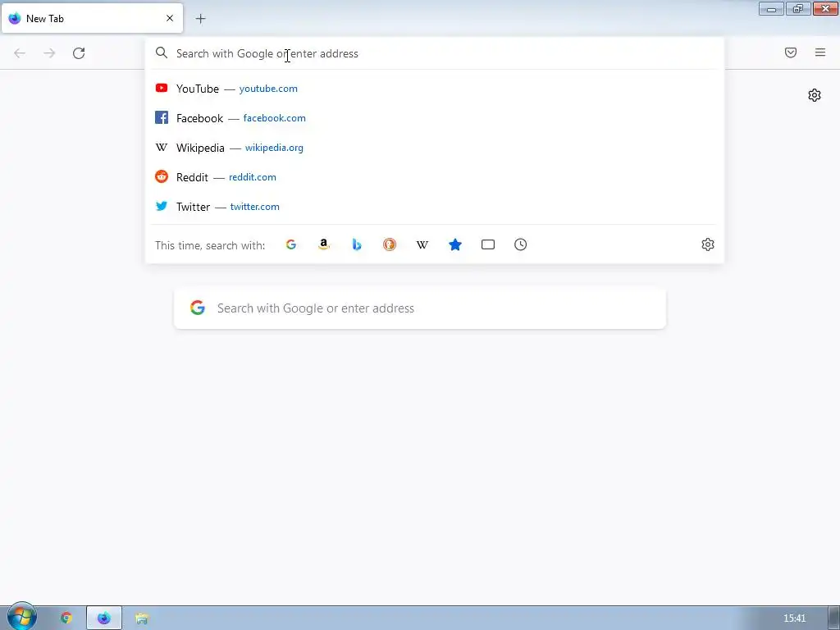This screenshot has height=630, width=840.
Task: Click the reddit.com URL text
Action: pos(253,177)
